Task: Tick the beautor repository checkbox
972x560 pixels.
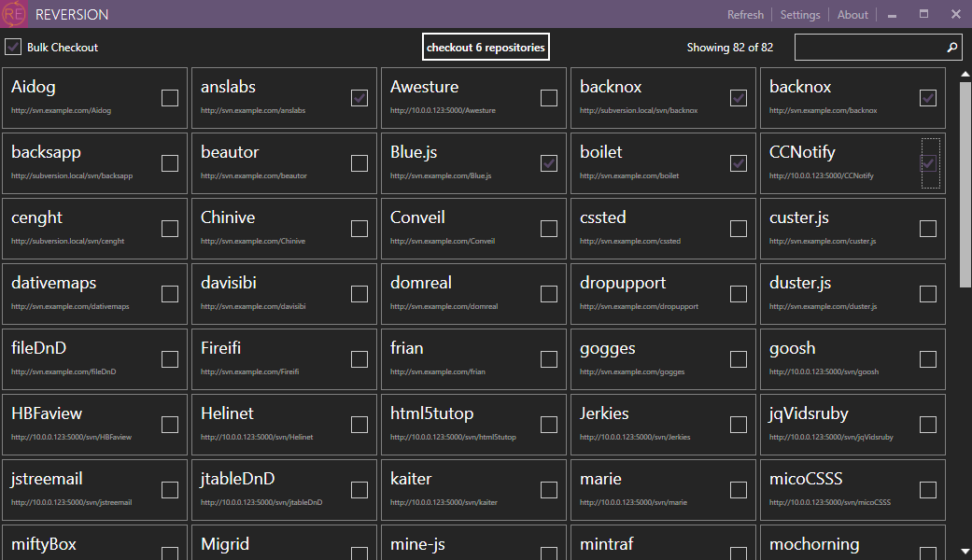Action: point(359,163)
